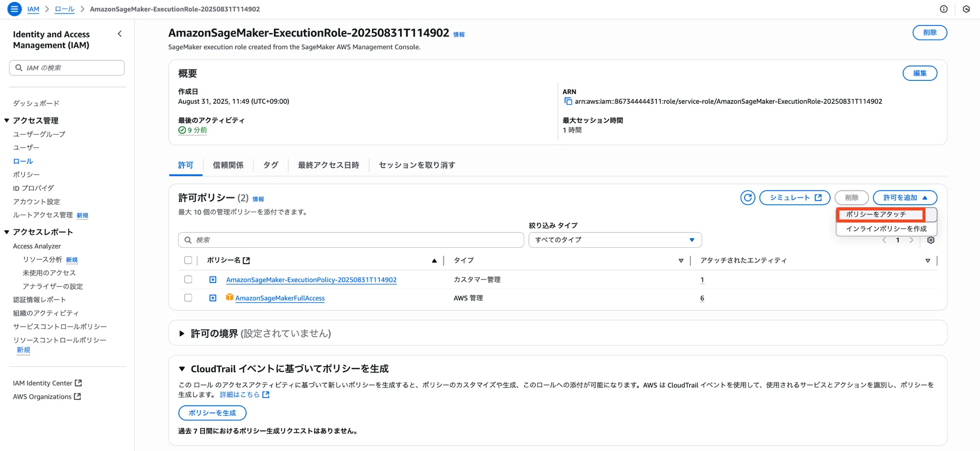This screenshot has height=451, width=980.
Task: Refresh the permissions policy list
Action: [x=747, y=198]
